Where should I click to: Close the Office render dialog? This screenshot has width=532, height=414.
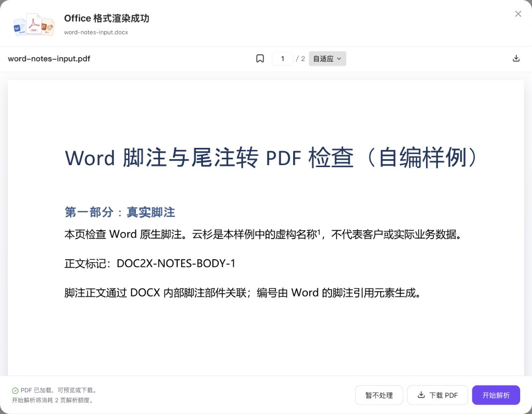click(518, 14)
